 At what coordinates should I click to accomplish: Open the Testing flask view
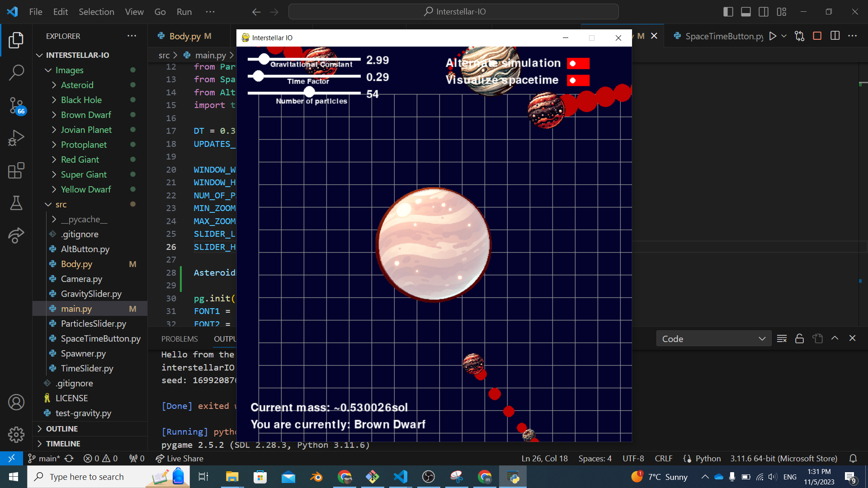tap(16, 203)
